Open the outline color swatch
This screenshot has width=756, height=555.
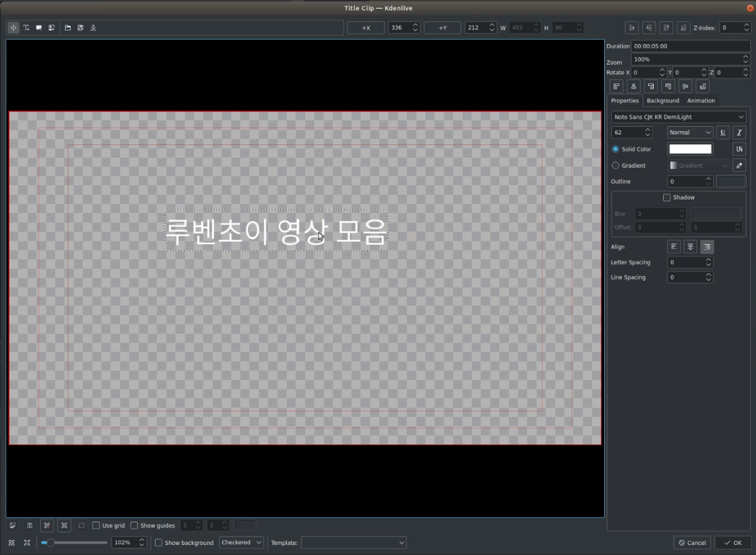click(731, 181)
